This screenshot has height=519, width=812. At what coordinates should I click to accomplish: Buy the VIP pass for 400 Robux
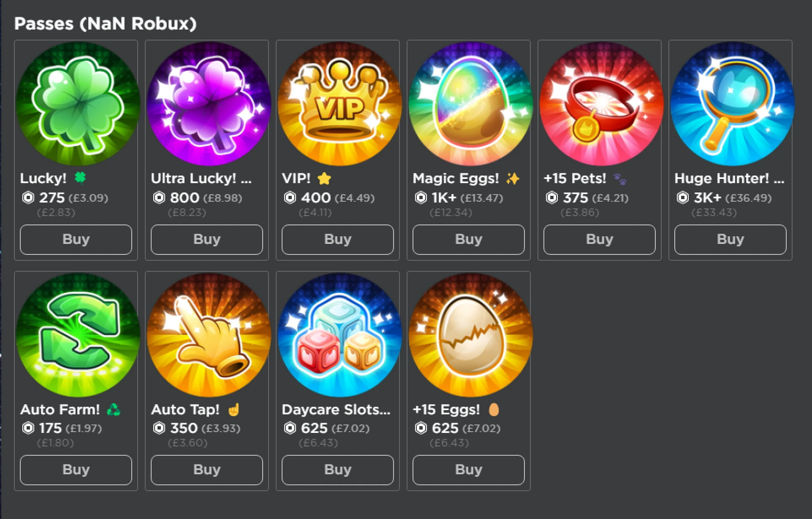[x=338, y=239]
